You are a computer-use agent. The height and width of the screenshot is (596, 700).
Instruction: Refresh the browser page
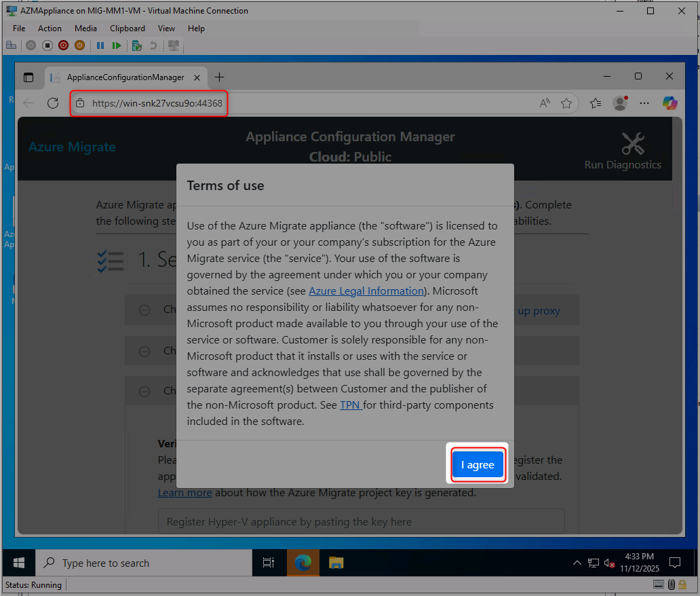tap(53, 103)
